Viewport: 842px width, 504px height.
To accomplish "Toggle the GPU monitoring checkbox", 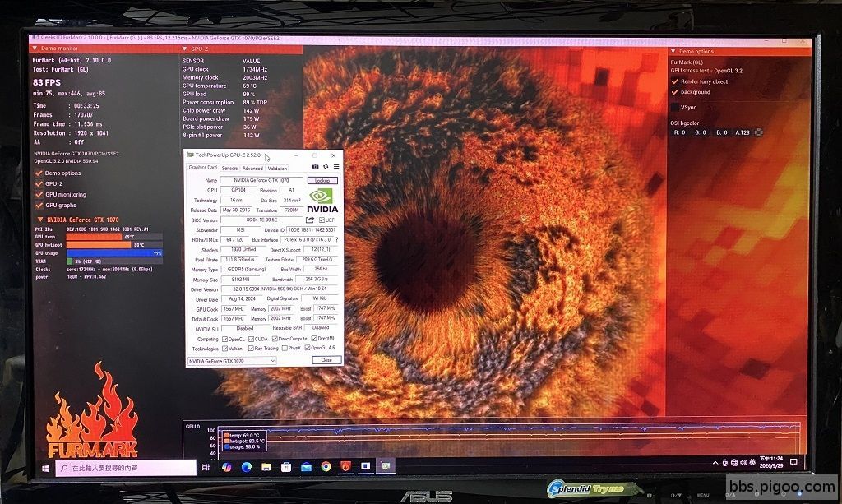I will point(39,194).
